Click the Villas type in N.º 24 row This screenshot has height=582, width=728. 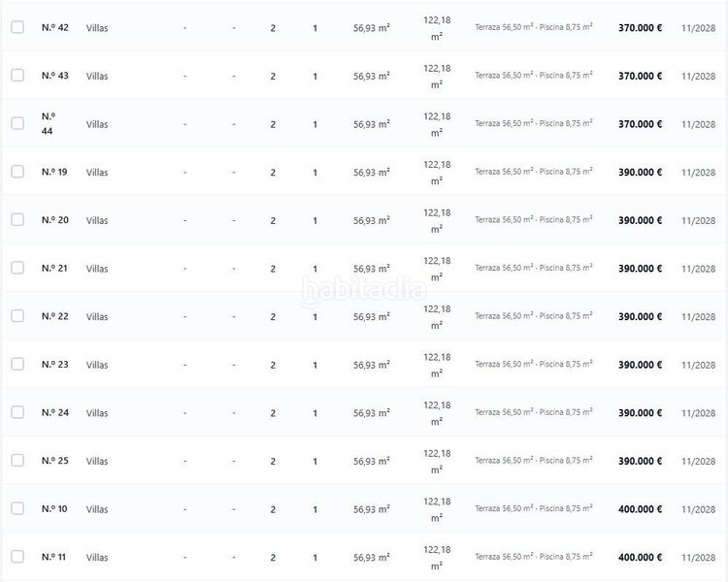coord(97,413)
